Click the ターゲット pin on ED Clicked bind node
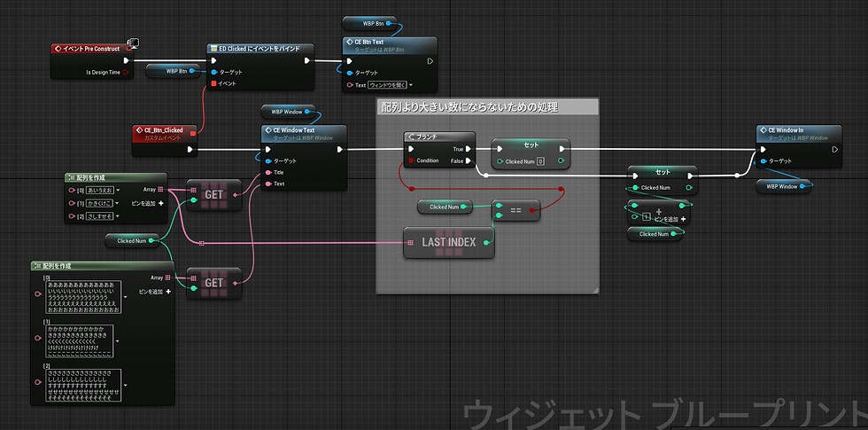868x430 pixels. pyautogui.click(x=213, y=72)
